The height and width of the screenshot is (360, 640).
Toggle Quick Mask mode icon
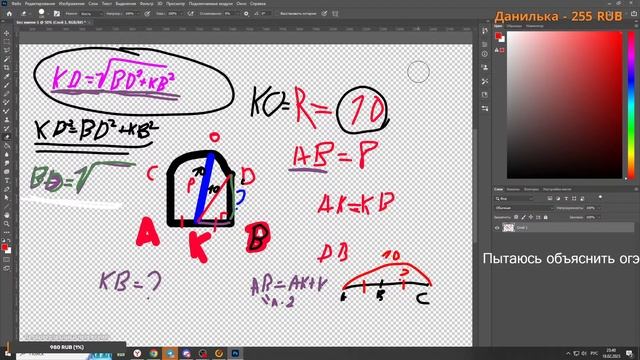[x=6, y=260]
